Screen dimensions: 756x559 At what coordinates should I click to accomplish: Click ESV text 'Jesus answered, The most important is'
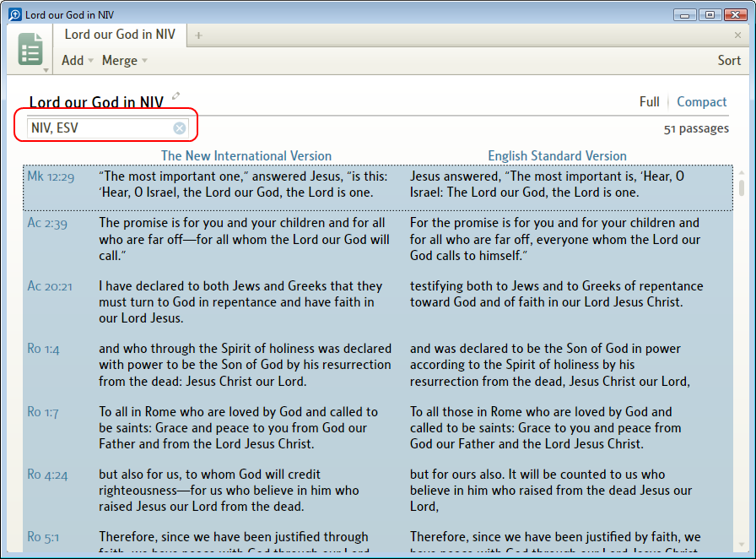coord(547,184)
